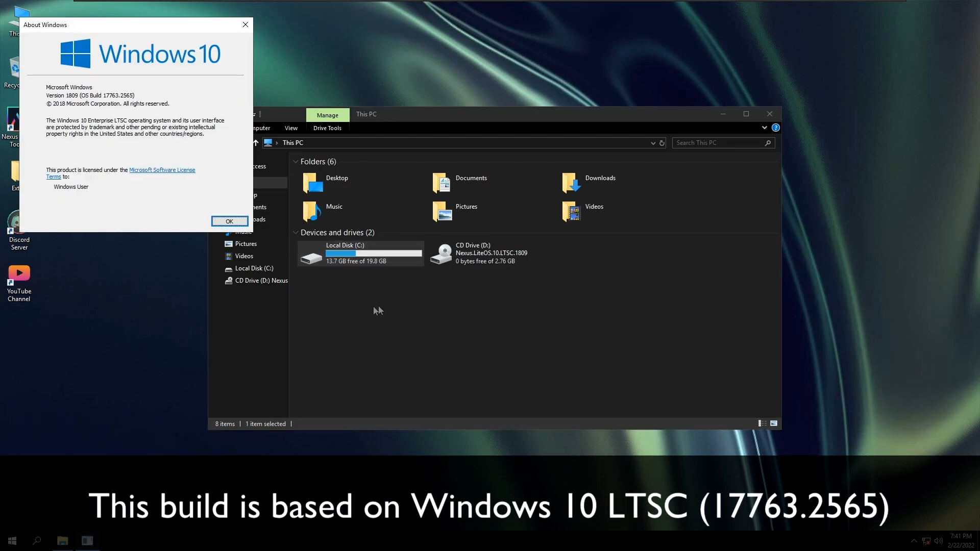Click the Explorer Help question mark icon

[x=776, y=128]
